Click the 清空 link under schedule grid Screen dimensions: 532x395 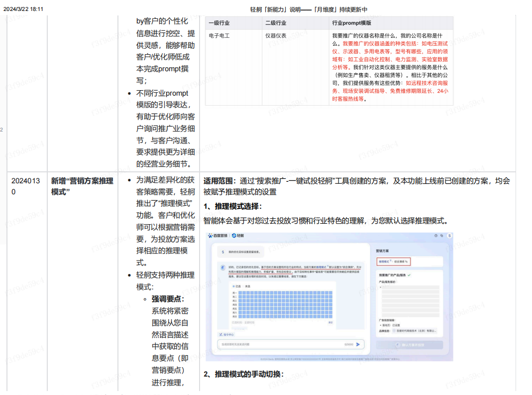tap(330, 322)
